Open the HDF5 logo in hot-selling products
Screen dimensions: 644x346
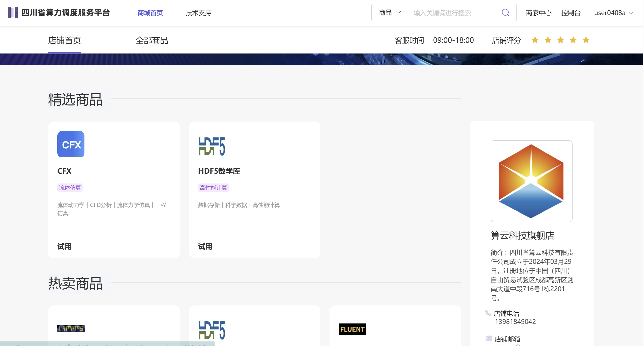(211, 330)
